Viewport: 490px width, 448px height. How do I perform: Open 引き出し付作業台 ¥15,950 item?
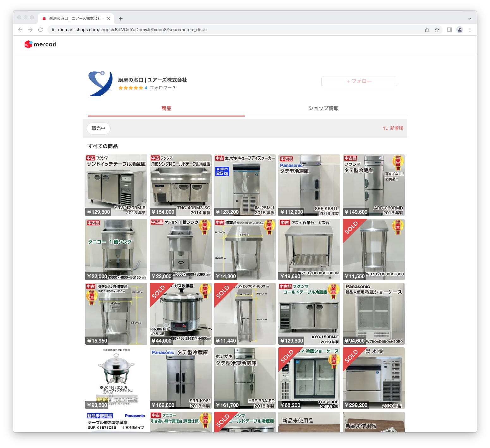pos(116,314)
